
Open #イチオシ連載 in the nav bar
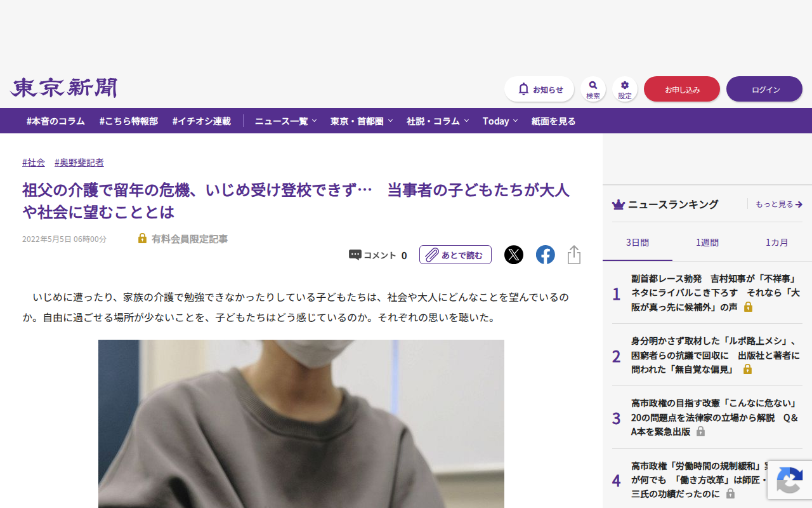point(202,121)
